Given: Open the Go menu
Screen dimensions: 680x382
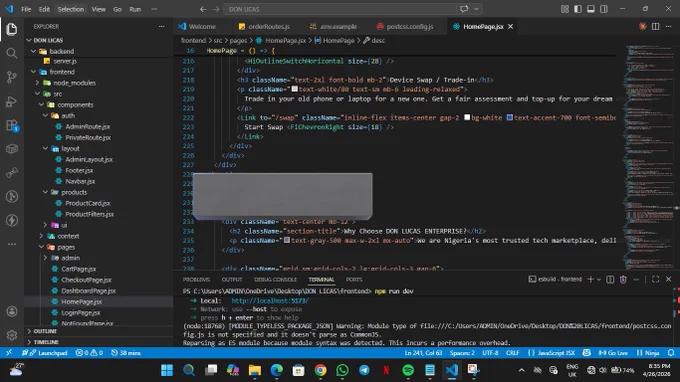Looking at the screenshot, I should (x=117, y=9).
